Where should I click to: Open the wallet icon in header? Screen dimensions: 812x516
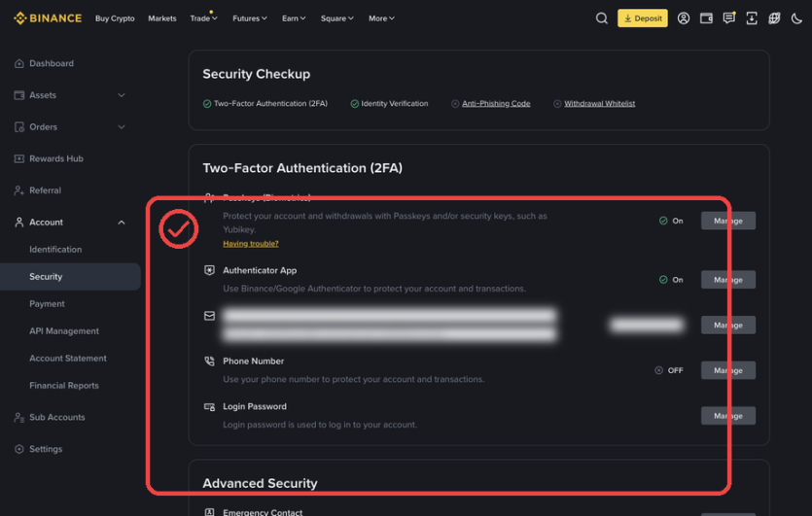click(706, 18)
